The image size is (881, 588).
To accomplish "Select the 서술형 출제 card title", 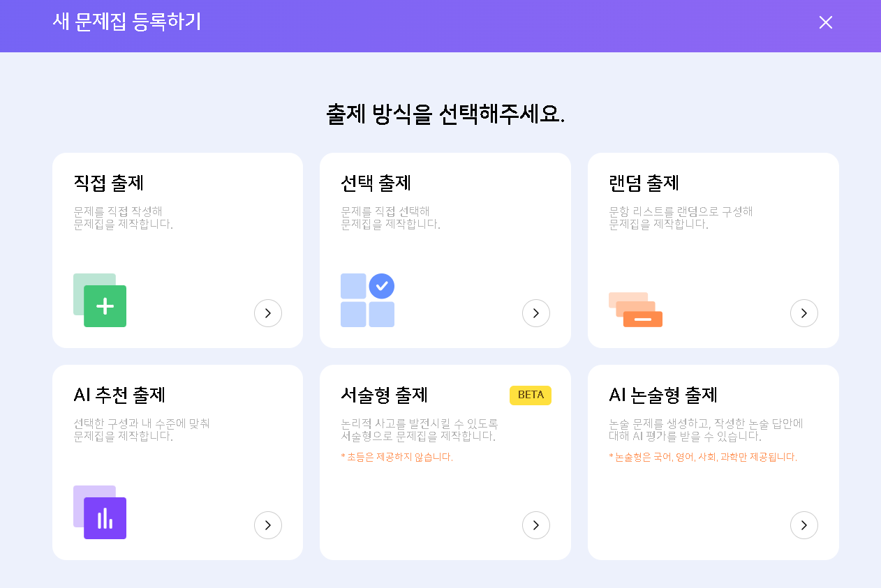I will click(x=385, y=395).
